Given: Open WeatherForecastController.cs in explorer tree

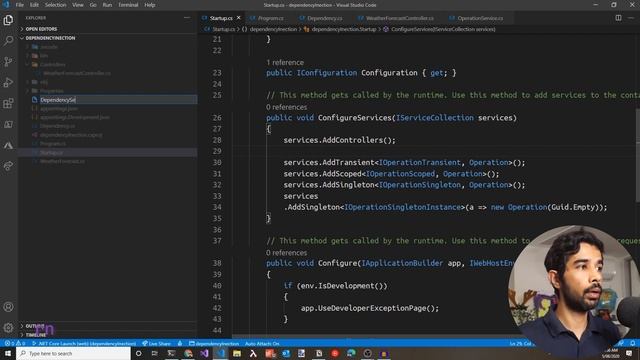Looking at the screenshot, I should pos(77,73).
